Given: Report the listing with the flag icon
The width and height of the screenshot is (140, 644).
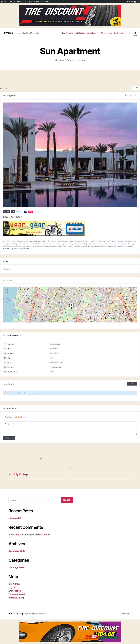Looking at the screenshot, I should click(x=135, y=95).
